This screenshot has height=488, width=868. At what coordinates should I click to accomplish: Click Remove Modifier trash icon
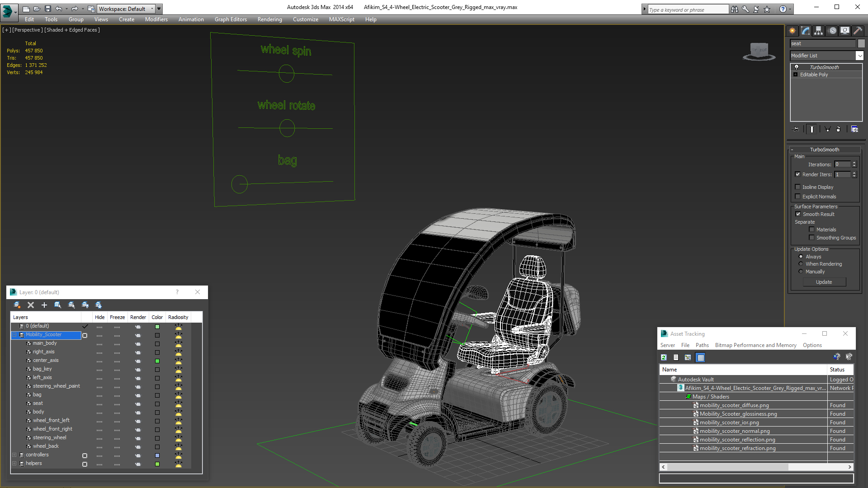(x=839, y=129)
